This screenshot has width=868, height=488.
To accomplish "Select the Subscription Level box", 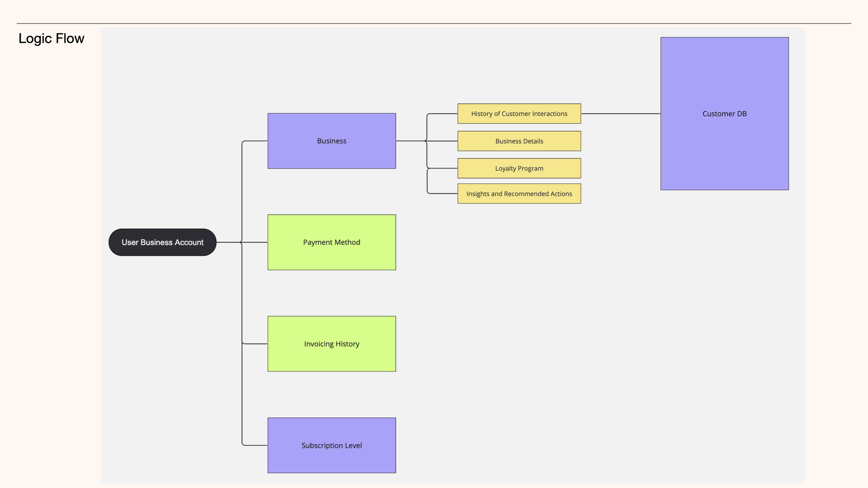I will pyautogui.click(x=331, y=445).
